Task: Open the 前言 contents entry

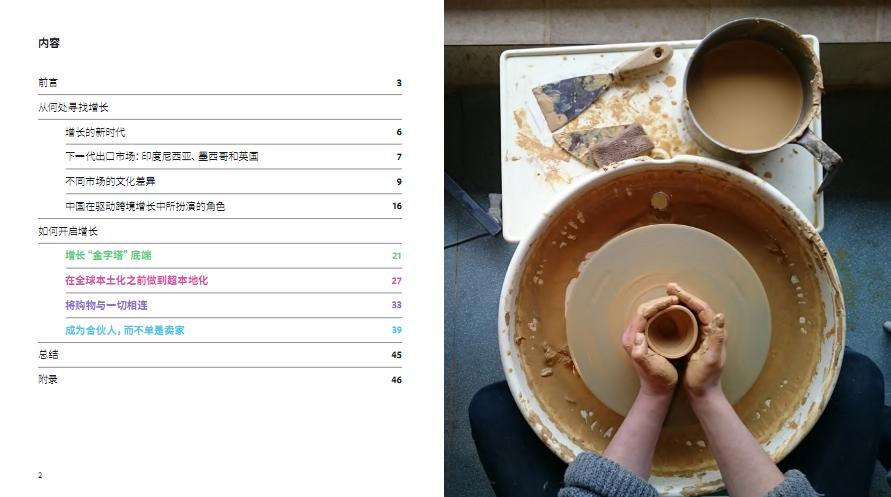Action: (x=48, y=83)
